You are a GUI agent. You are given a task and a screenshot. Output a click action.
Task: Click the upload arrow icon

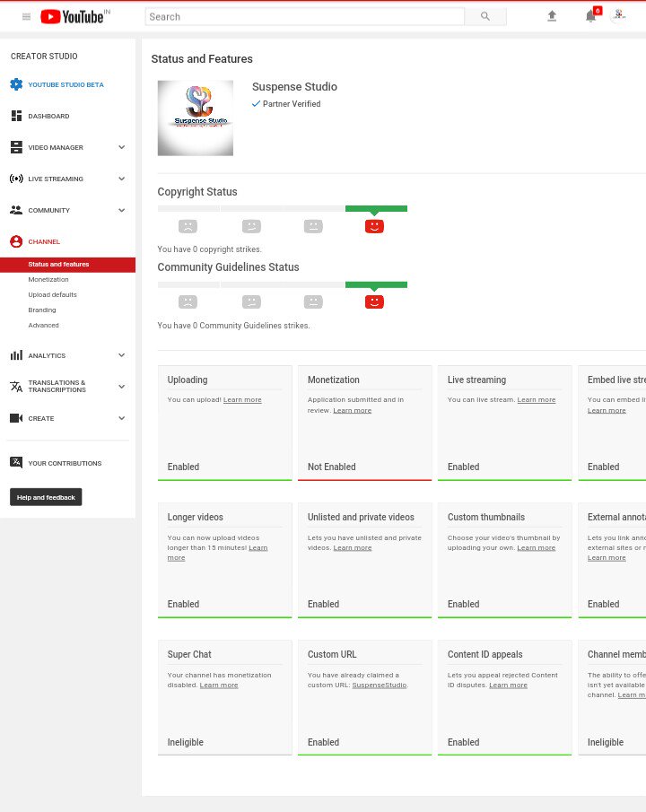click(552, 16)
